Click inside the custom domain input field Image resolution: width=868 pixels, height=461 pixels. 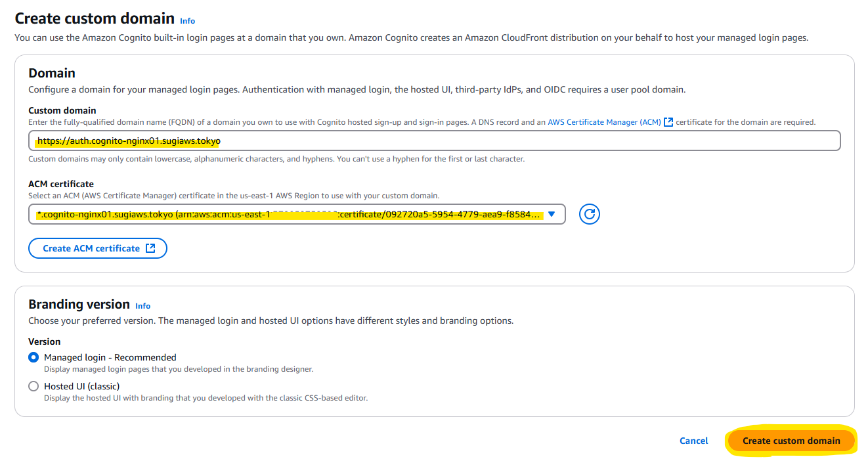click(x=394, y=141)
